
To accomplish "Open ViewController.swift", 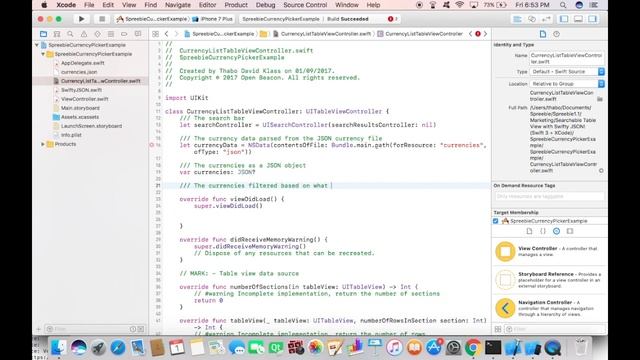I will tap(84, 99).
